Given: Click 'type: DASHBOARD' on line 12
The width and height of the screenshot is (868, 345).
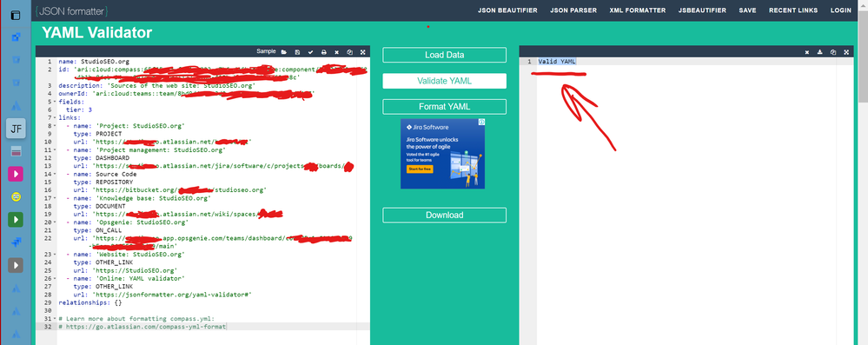Looking at the screenshot, I should coord(102,158).
